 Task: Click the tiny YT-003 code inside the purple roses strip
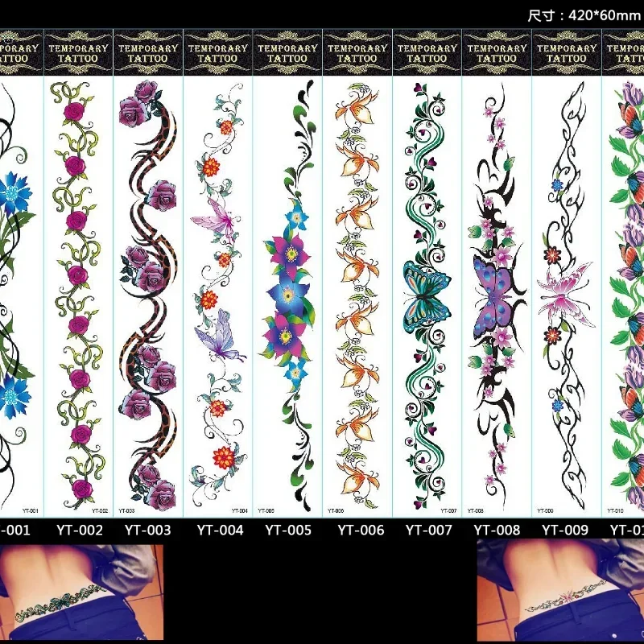[x=126, y=511]
